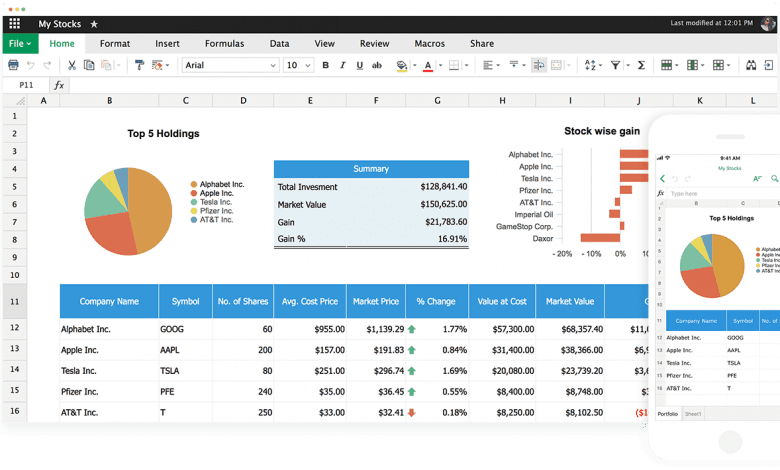This screenshot has height=470, width=780.
Task: Click the insert row icon
Action: pos(666,65)
